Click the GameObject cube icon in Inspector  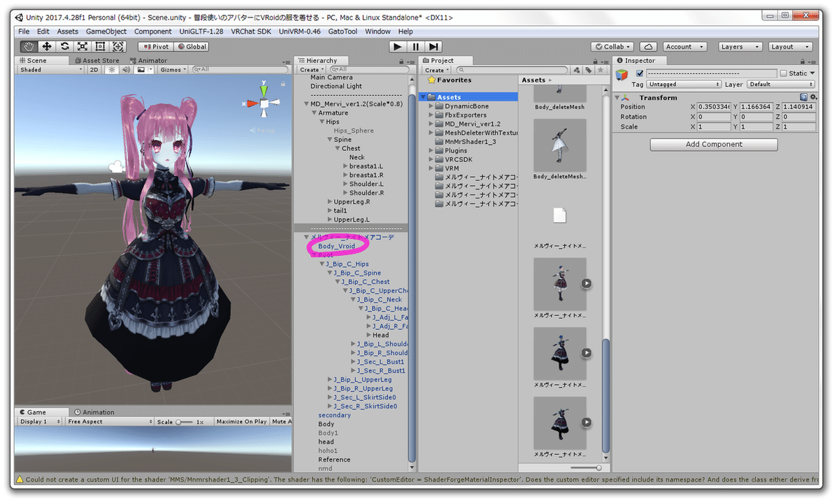[x=622, y=75]
